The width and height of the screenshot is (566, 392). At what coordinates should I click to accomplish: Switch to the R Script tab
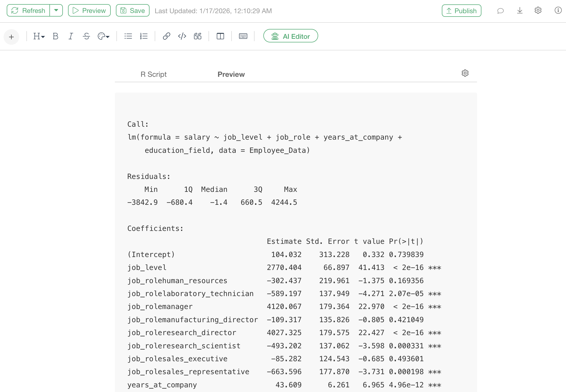tap(153, 74)
